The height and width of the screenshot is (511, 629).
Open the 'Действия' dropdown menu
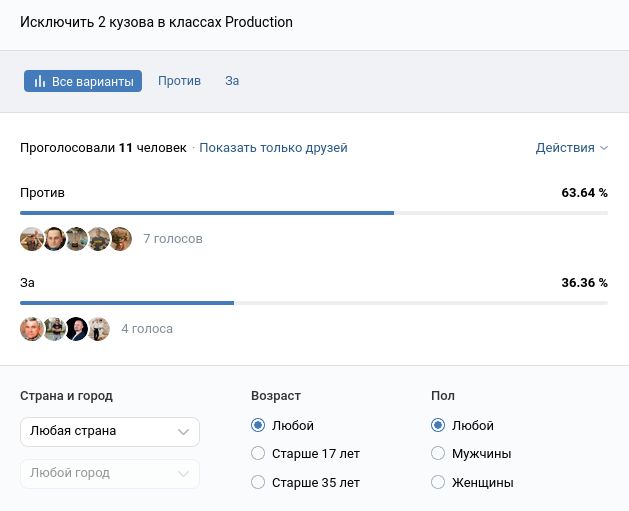(571, 148)
